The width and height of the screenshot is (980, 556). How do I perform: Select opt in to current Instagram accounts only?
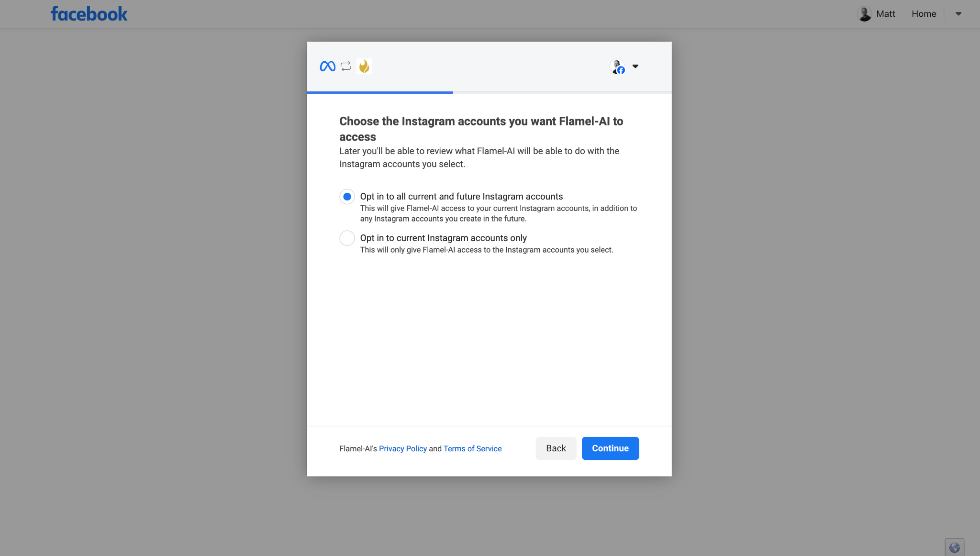347,238
